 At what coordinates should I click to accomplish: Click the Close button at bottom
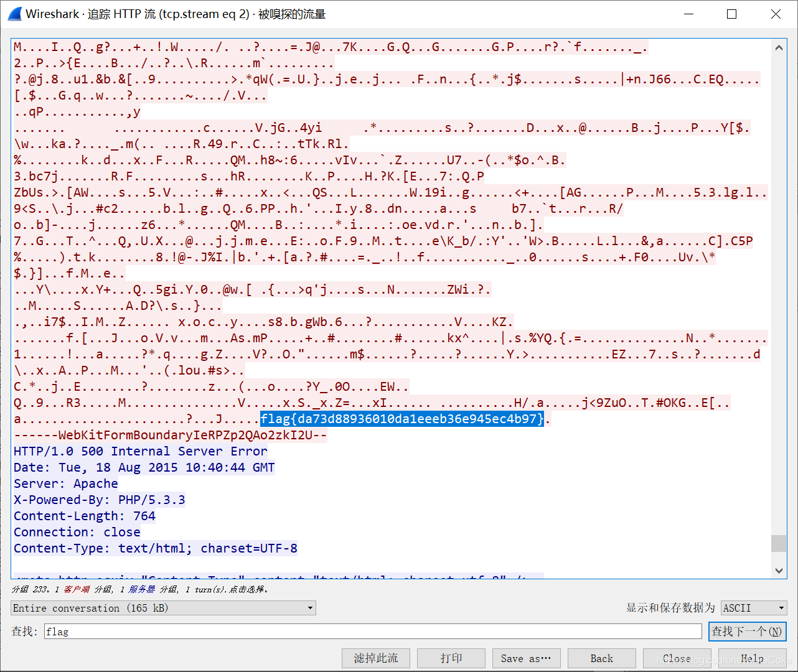click(677, 658)
